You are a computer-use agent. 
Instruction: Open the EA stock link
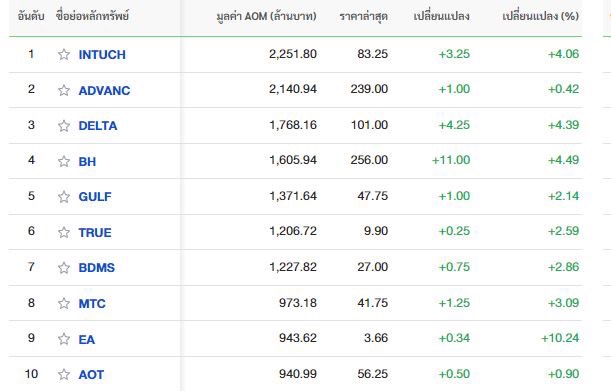(87, 339)
